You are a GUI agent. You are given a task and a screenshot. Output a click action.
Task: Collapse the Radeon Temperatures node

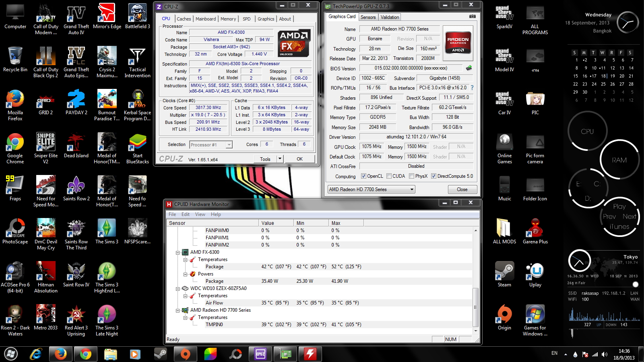(186, 318)
